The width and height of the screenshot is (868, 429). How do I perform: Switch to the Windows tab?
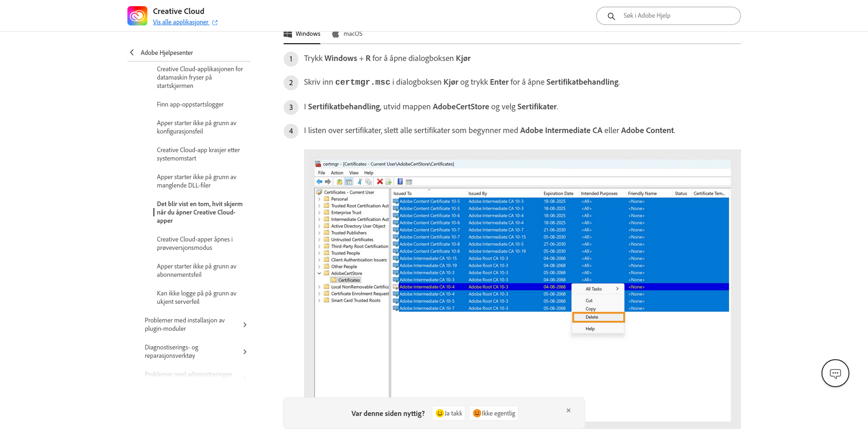[x=302, y=34]
